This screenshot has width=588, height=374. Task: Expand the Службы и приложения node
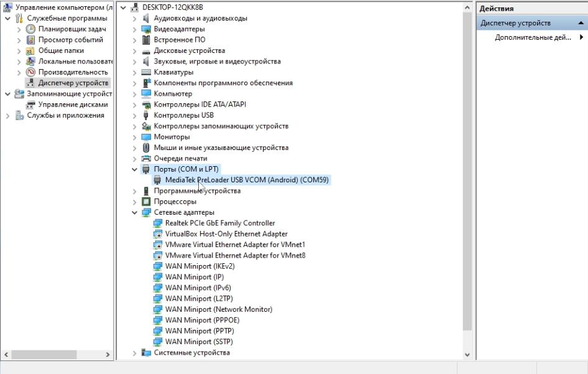click(7, 116)
